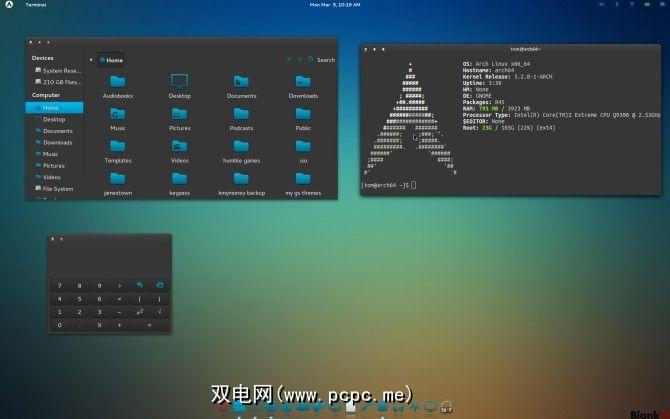Select 210 GB Files... device in sidebar

click(58, 82)
